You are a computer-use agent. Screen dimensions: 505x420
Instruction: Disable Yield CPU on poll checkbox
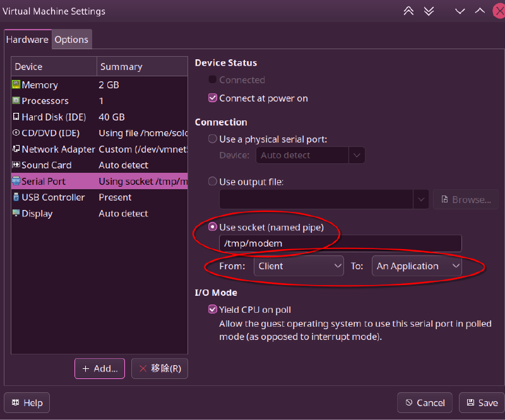(213, 310)
